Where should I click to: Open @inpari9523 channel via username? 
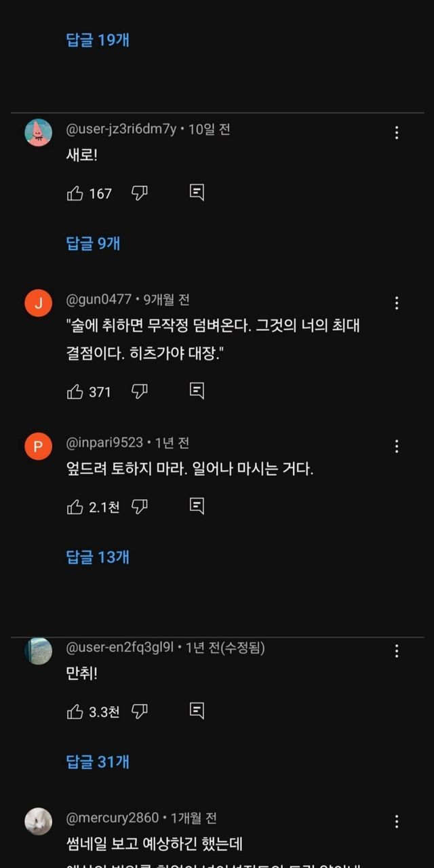point(104,443)
